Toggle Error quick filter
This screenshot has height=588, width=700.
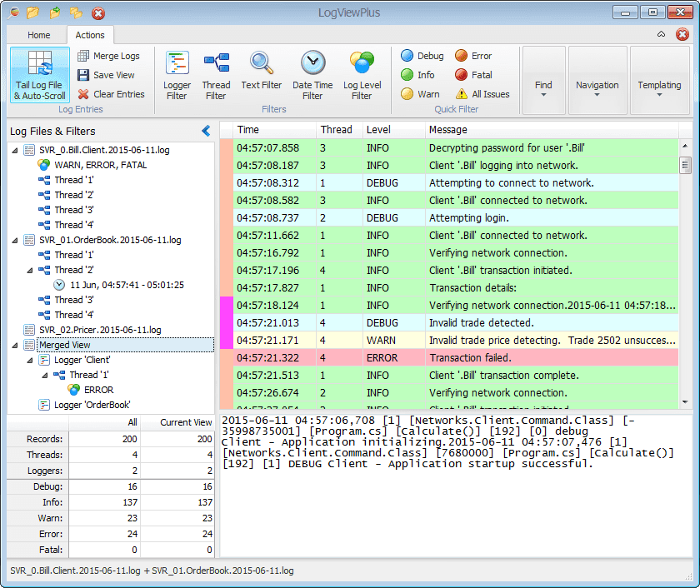point(473,56)
